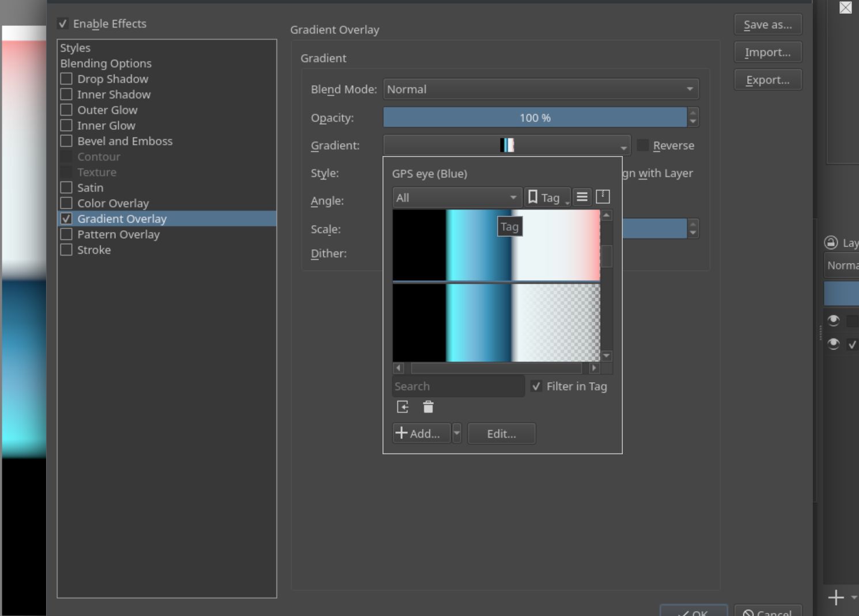The image size is (859, 616).
Task: Click the bookmark Tag button
Action: coord(547,197)
